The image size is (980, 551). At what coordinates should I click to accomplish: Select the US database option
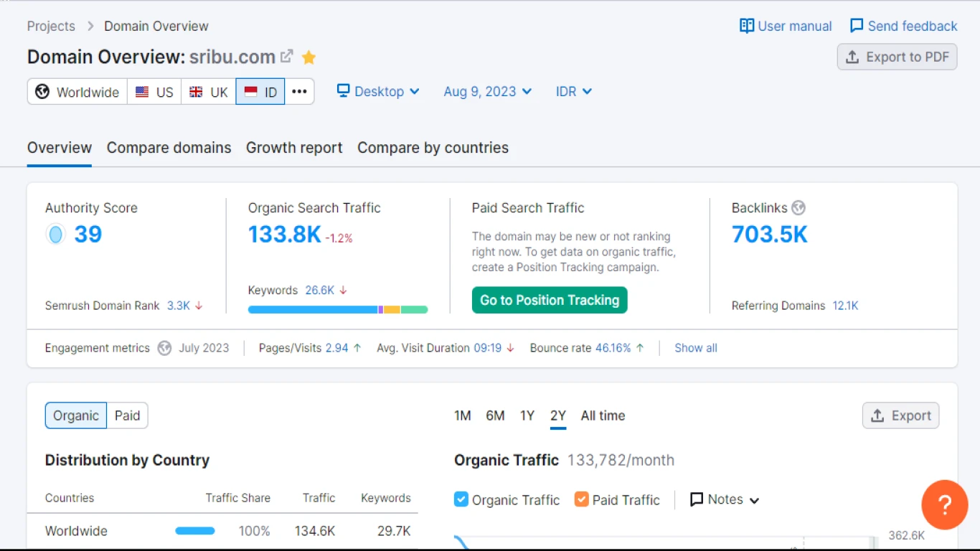point(154,92)
